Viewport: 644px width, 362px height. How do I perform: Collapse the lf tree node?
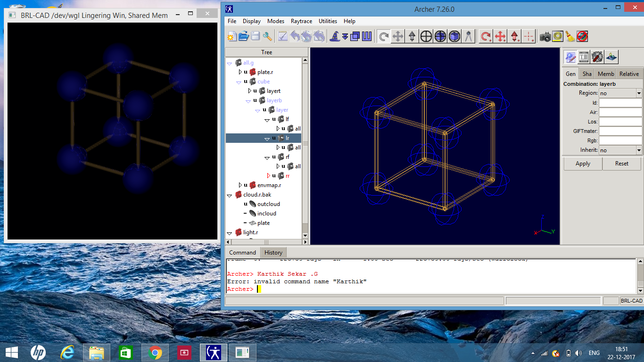[x=267, y=120]
